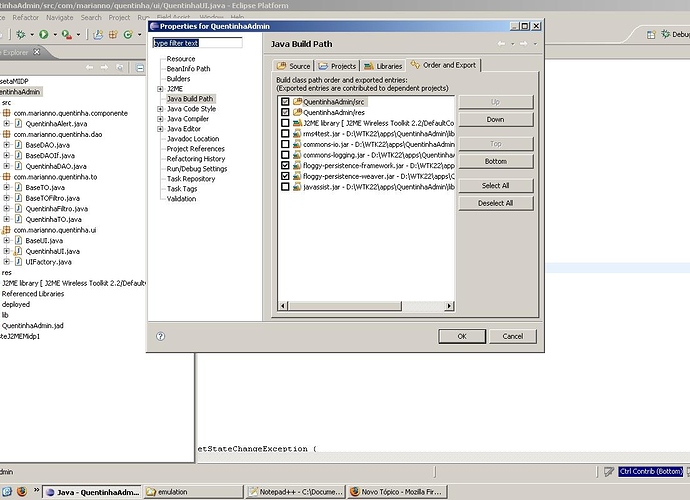Click the OK button

462,336
